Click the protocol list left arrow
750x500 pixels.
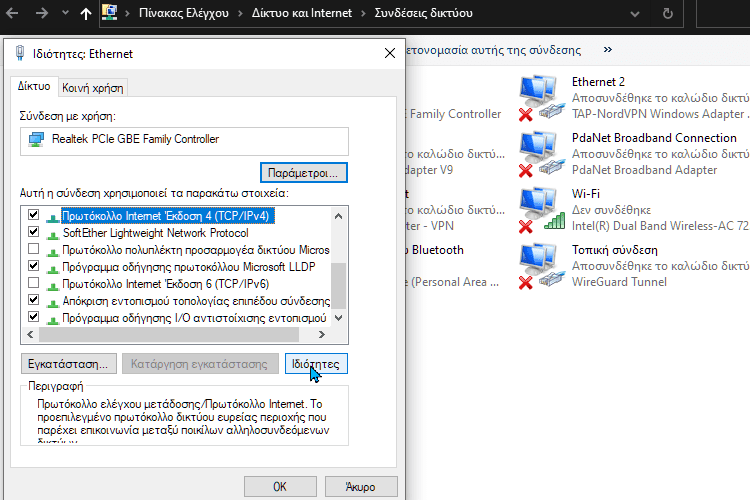coord(30,334)
